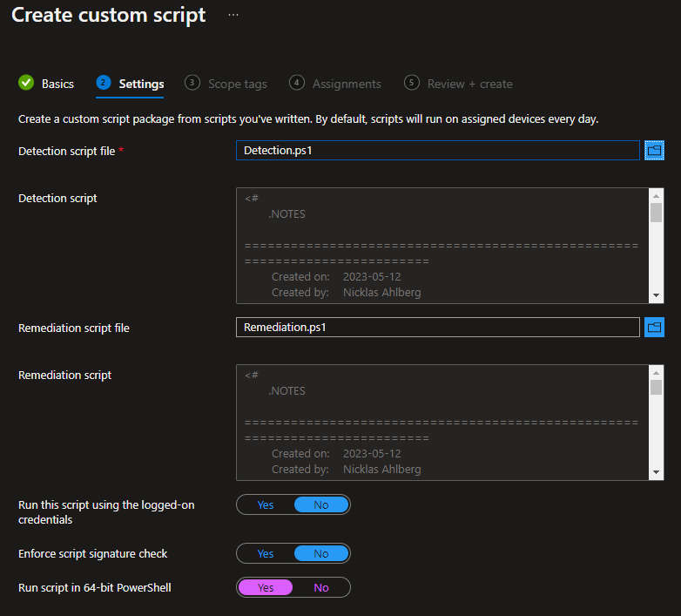This screenshot has width=681, height=616.
Task: Click the step 4 Assignments number icon
Action: coord(297,83)
